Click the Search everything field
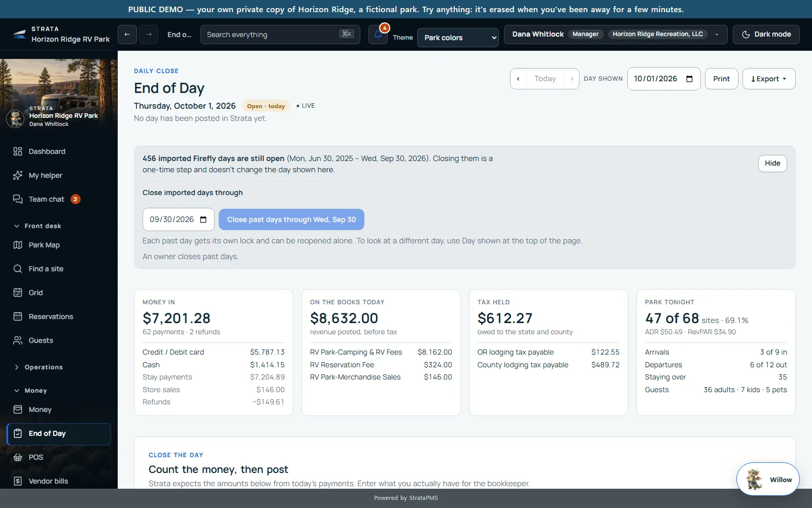Screen dimensions: 812x508 coord(280,35)
